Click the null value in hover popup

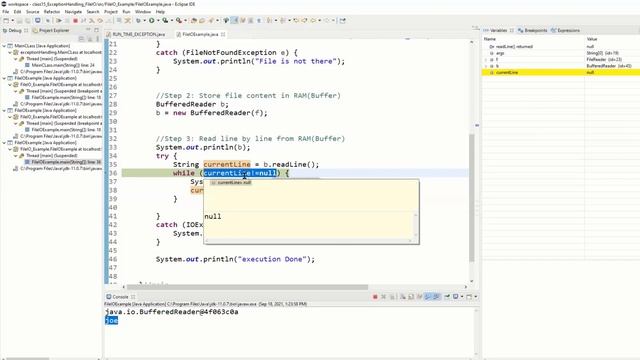pos(213,216)
